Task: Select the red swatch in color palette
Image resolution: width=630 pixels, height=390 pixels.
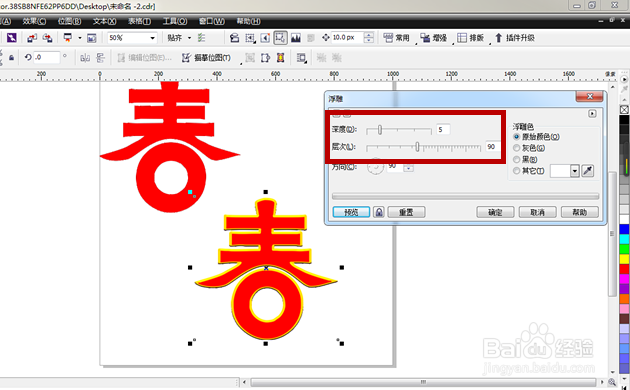Action: point(624,269)
